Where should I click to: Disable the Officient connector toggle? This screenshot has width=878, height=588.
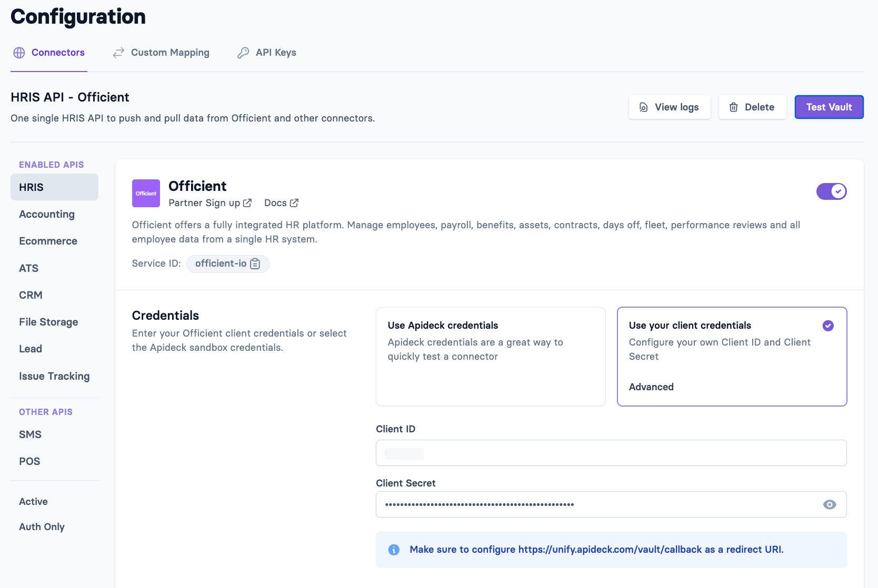coord(832,191)
